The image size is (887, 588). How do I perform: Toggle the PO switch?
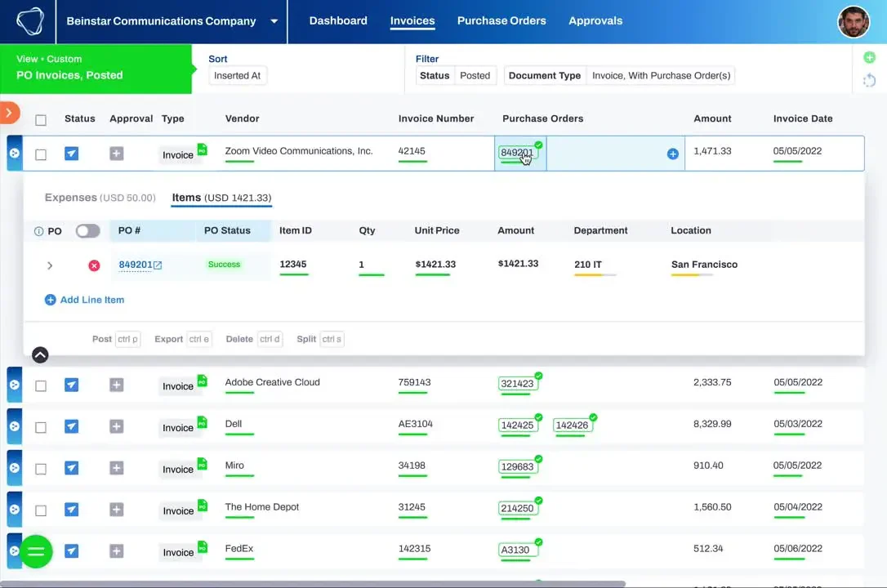[x=87, y=230]
